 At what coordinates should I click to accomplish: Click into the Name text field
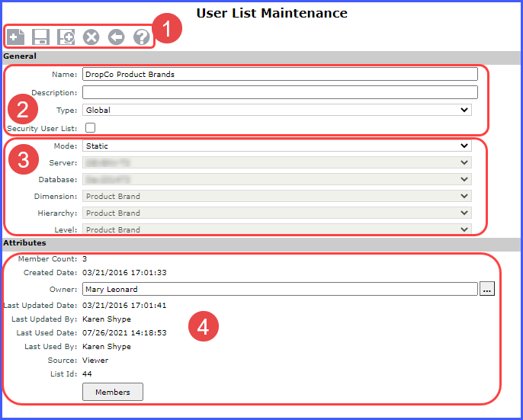pyautogui.click(x=280, y=74)
